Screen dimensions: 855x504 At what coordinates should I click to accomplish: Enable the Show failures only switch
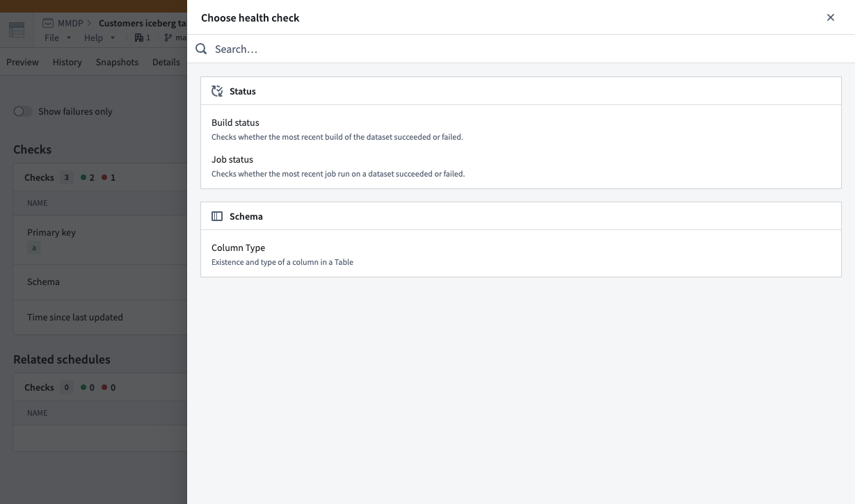(23, 111)
